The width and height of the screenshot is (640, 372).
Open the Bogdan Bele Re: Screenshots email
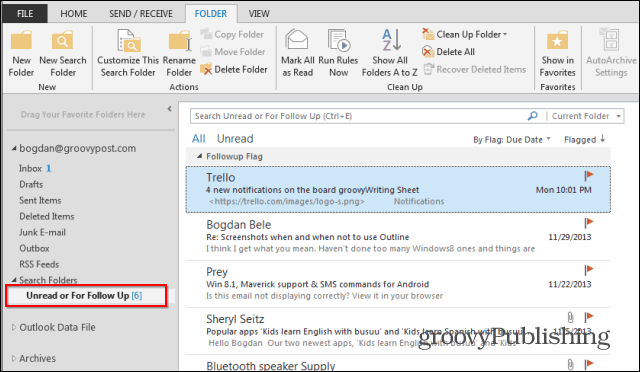click(x=398, y=236)
